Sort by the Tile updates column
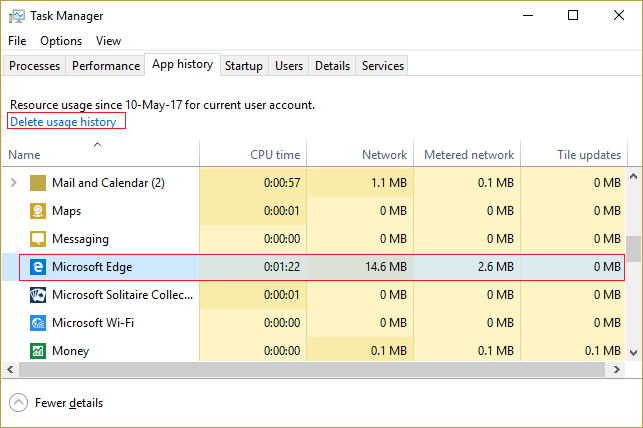Image resolution: width=643 pixels, height=428 pixels. coord(574,154)
